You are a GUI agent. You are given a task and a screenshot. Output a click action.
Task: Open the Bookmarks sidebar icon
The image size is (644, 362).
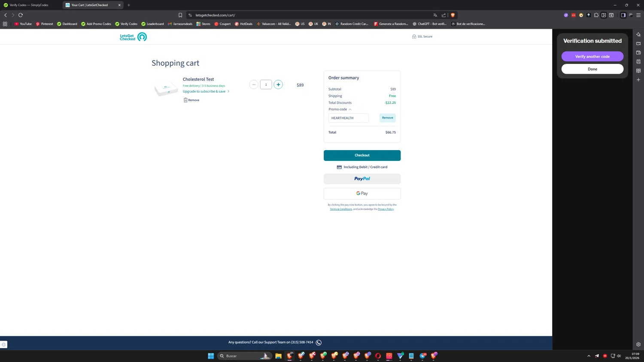click(x=638, y=61)
